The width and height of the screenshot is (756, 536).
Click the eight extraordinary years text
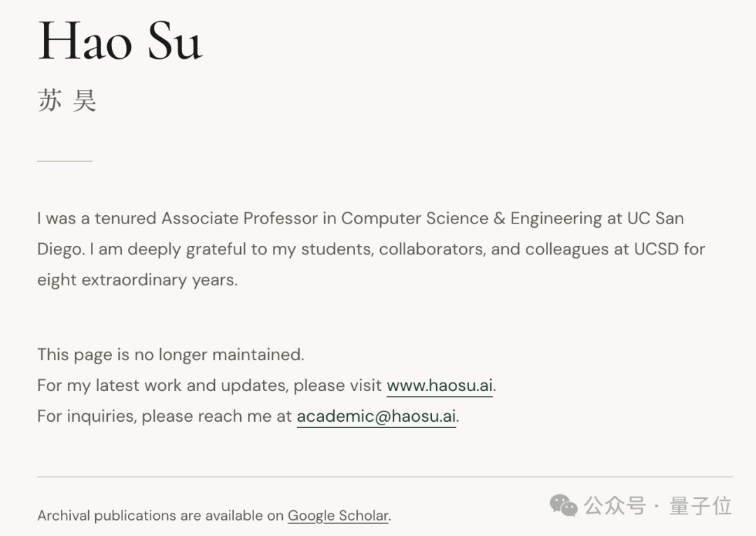[x=137, y=280]
